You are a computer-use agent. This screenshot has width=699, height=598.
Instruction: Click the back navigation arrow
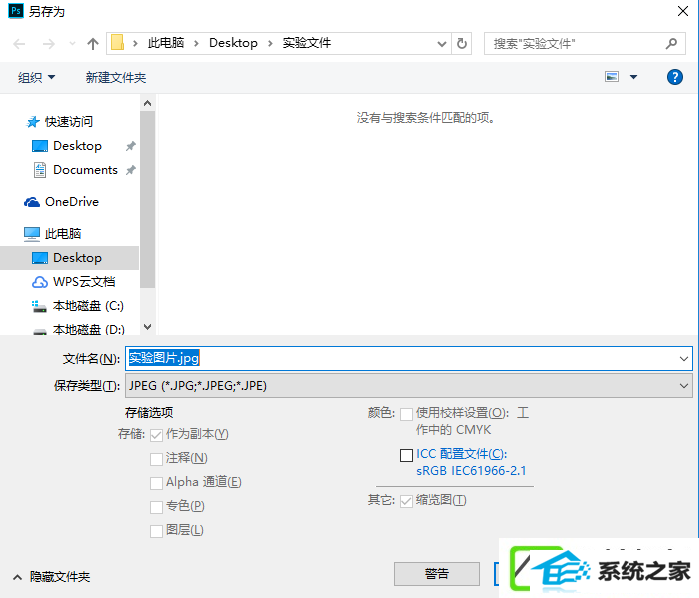[19, 44]
